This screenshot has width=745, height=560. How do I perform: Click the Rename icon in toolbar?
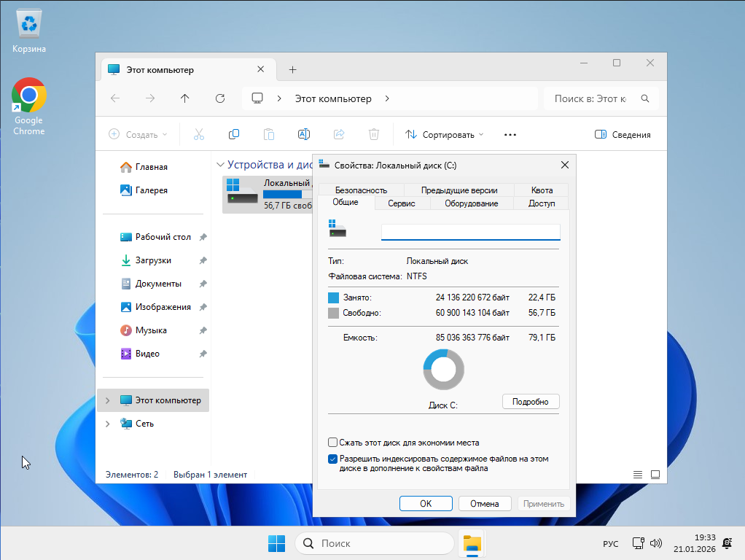pyautogui.click(x=304, y=134)
